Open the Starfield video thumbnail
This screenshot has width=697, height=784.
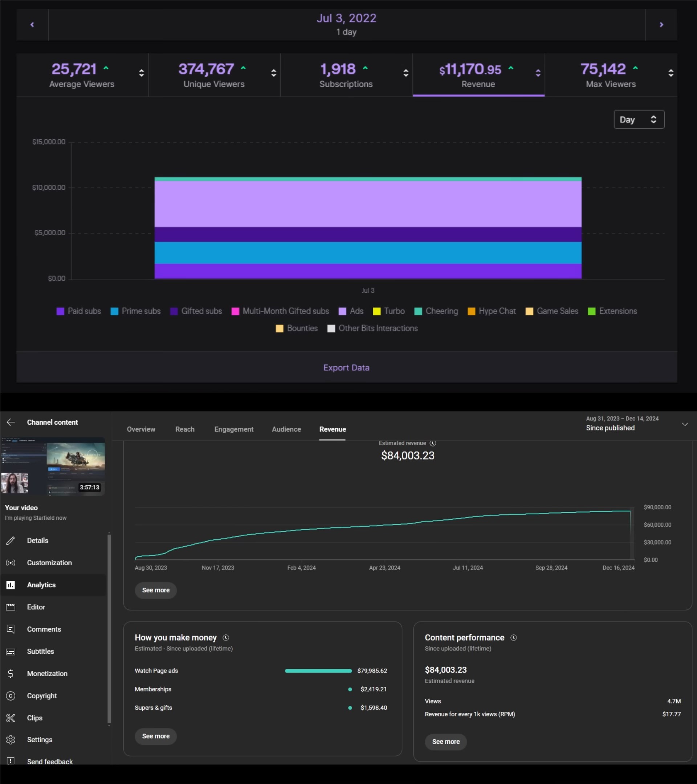pyautogui.click(x=53, y=466)
